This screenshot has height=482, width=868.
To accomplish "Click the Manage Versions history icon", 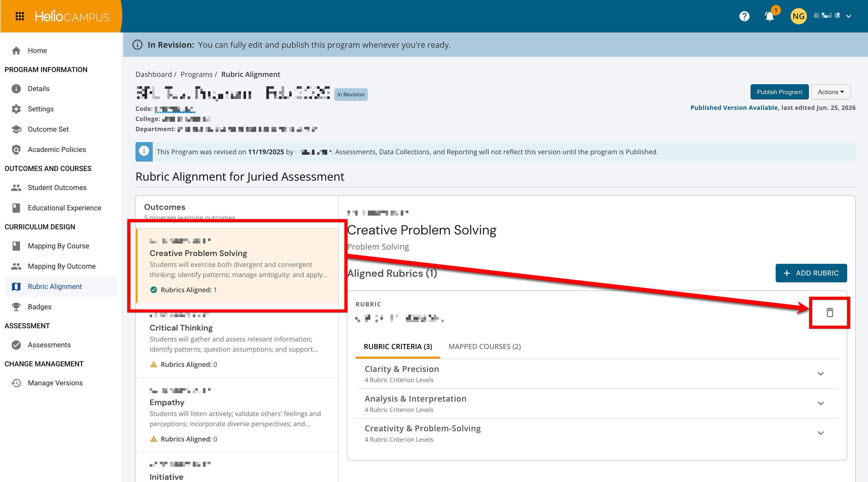I will click(16, 383).
